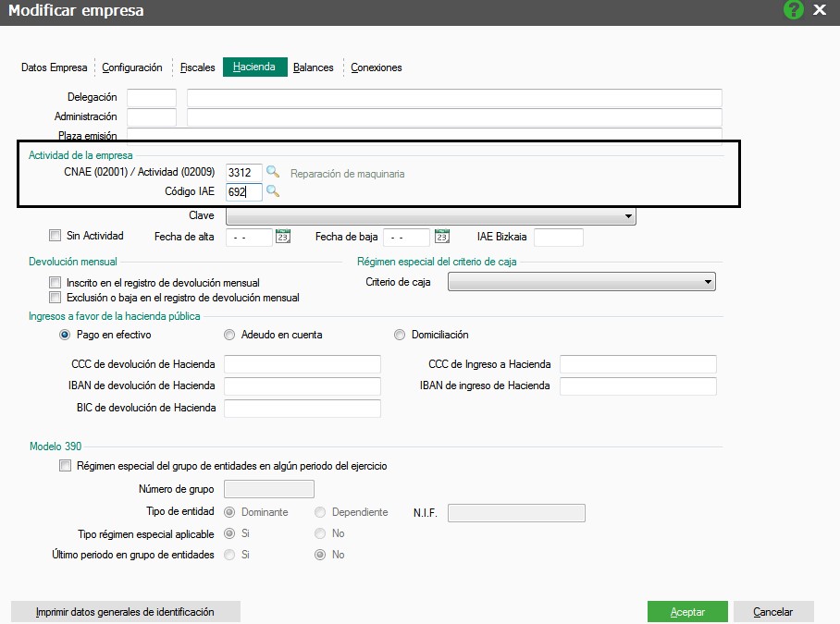Click the Delegación description field
Image resolution: width=840 pixels, height=624 pixels.
coord(454,98)
